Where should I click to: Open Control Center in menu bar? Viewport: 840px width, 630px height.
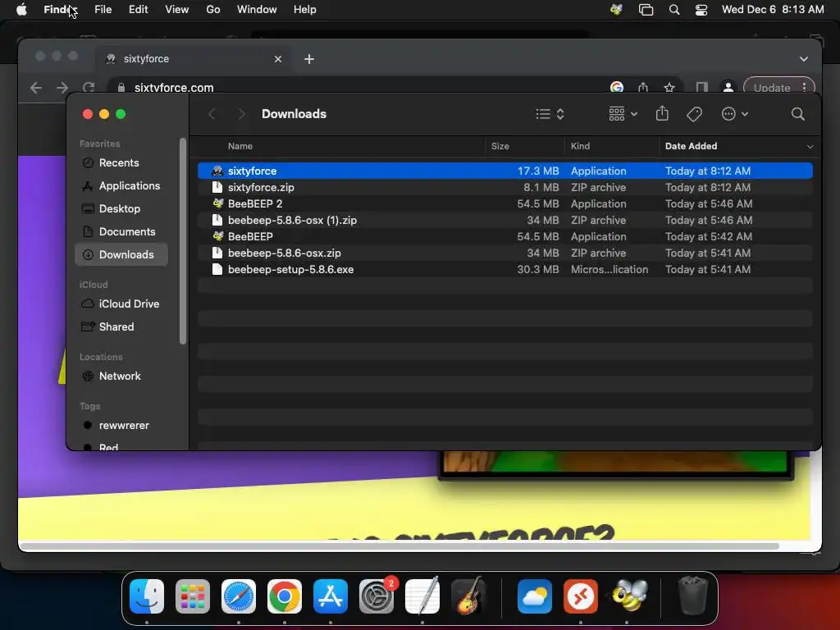pos(701,10)
